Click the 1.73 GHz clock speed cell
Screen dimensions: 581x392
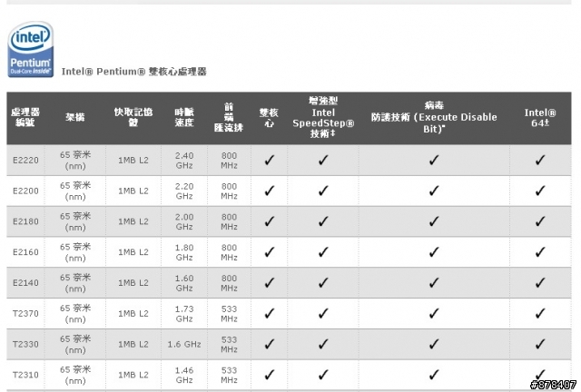(184, 314)
